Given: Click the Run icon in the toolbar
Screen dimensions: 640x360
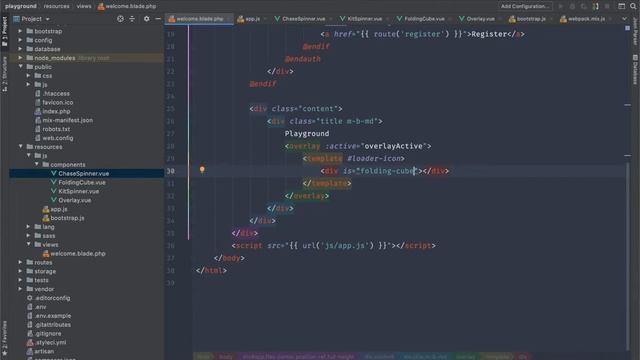Looking at the screenshot, I should coord(561,6).
